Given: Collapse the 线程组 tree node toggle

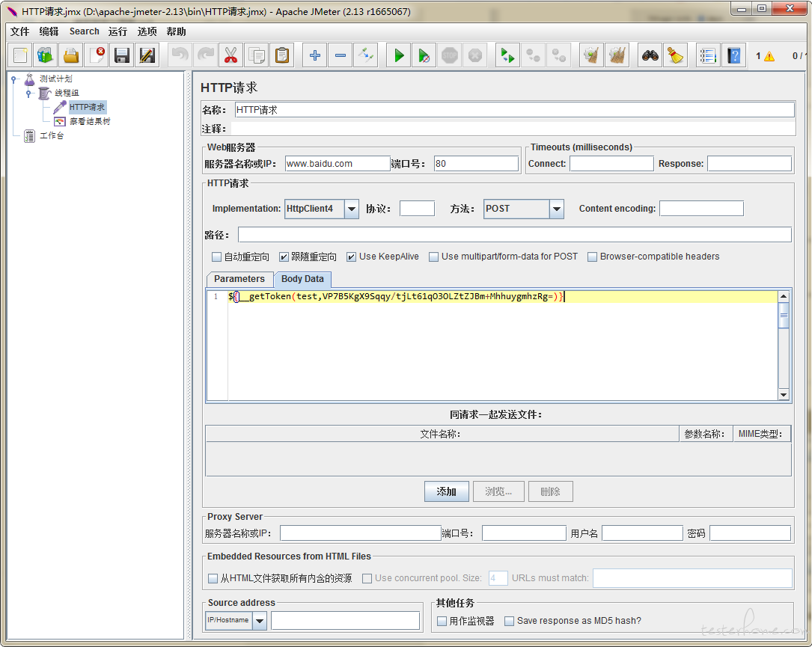Looking at the screenshot, I should [x=29, y=93].
